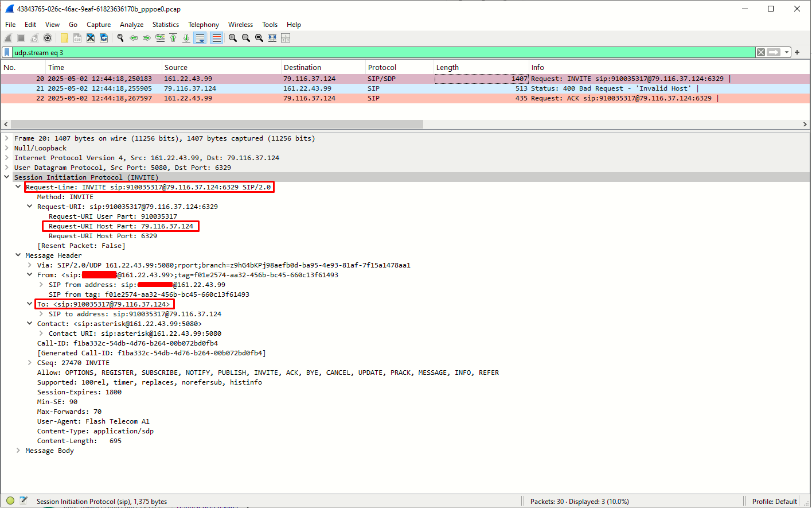This screenshot has height=508, width=812.
Task: Open the Wireless menu
Action: tap(240, 25)
